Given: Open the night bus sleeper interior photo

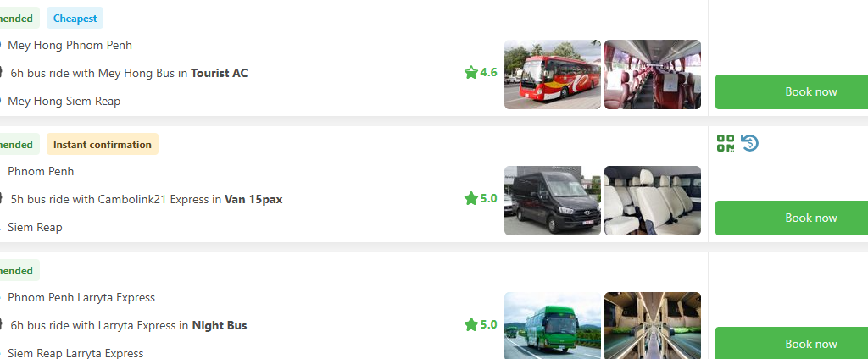Looking at the screenshot, I should tap(653, 326).
